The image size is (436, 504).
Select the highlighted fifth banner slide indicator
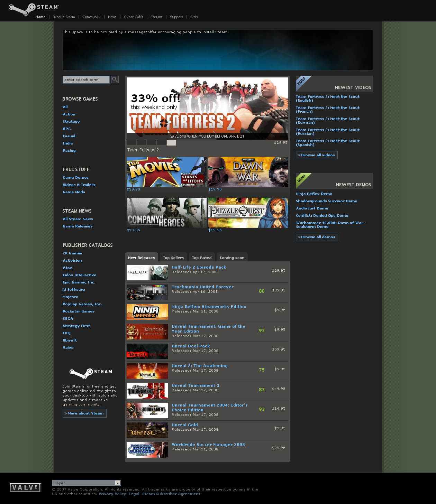click(171, 143)
